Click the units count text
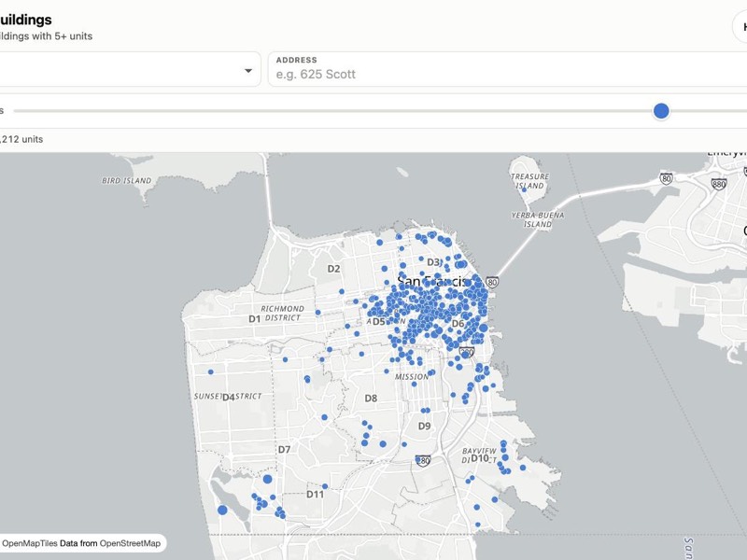Viewport: 747px width, 560px height. 21,139
